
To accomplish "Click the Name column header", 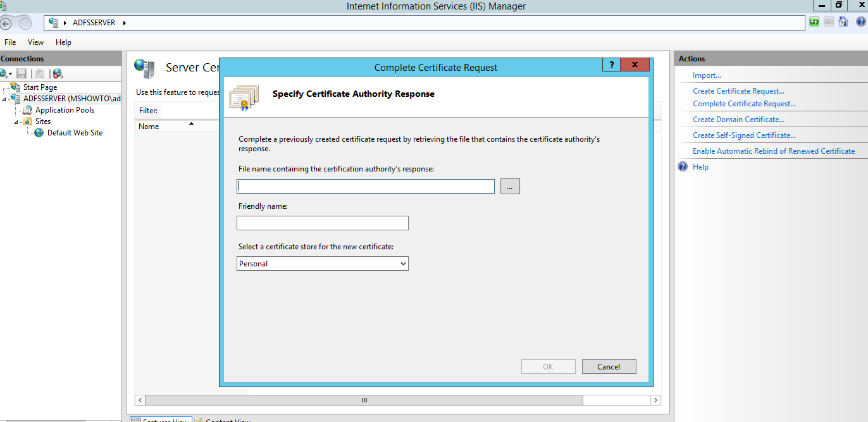I will coord(178,126).
